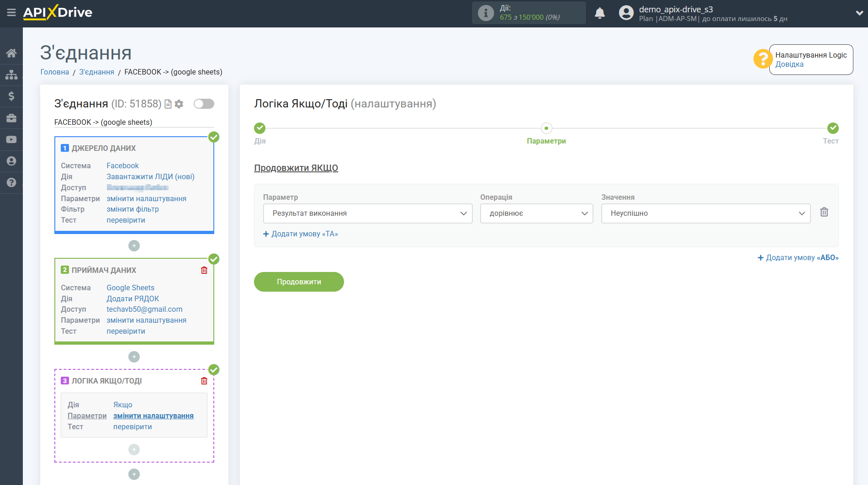Click the actions counter 675 з 150'000
868x485 pixels.
[x=530, y=17]
